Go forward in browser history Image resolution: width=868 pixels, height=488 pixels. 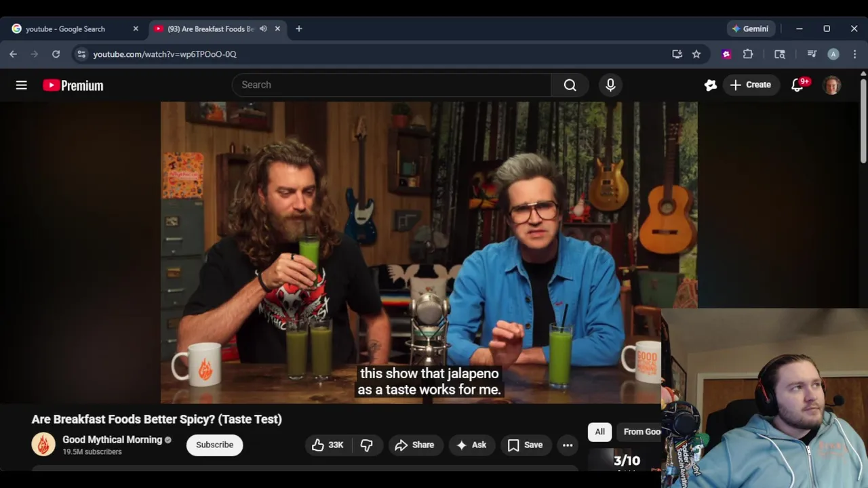[35, 54]
